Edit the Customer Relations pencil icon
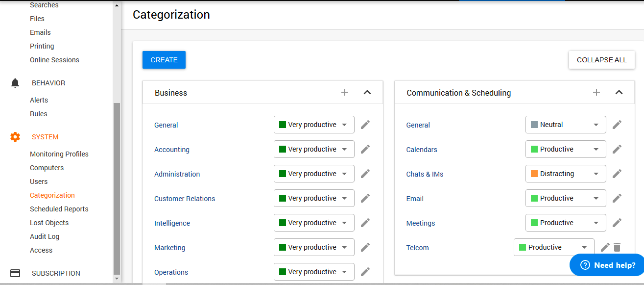644x285 pixels. (x=365, y=198)
